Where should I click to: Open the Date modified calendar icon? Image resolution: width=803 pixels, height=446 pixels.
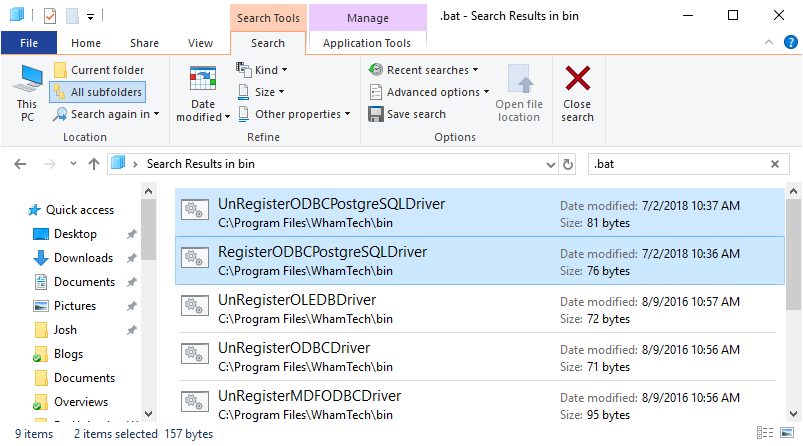coord(203,80)
